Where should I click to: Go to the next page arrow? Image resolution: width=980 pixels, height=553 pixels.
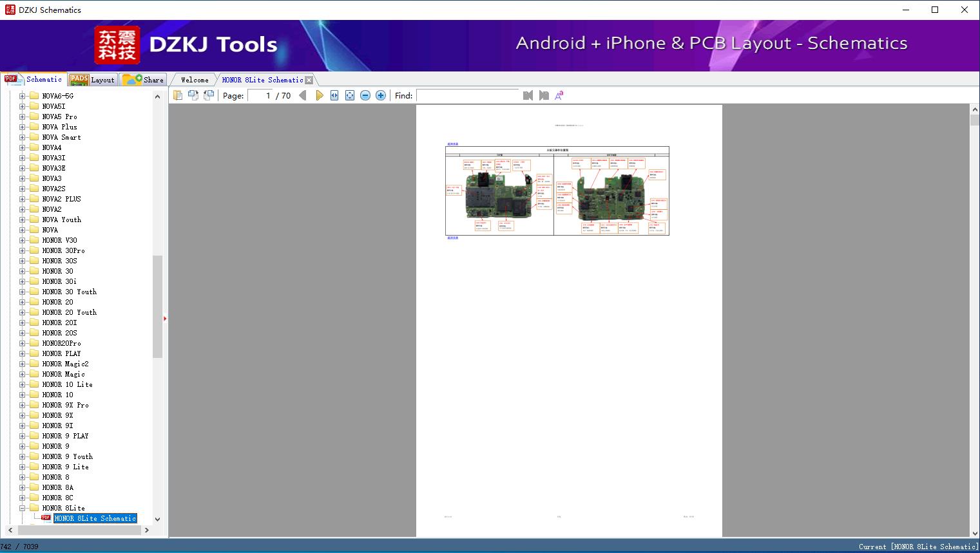(x=319, y=95)
